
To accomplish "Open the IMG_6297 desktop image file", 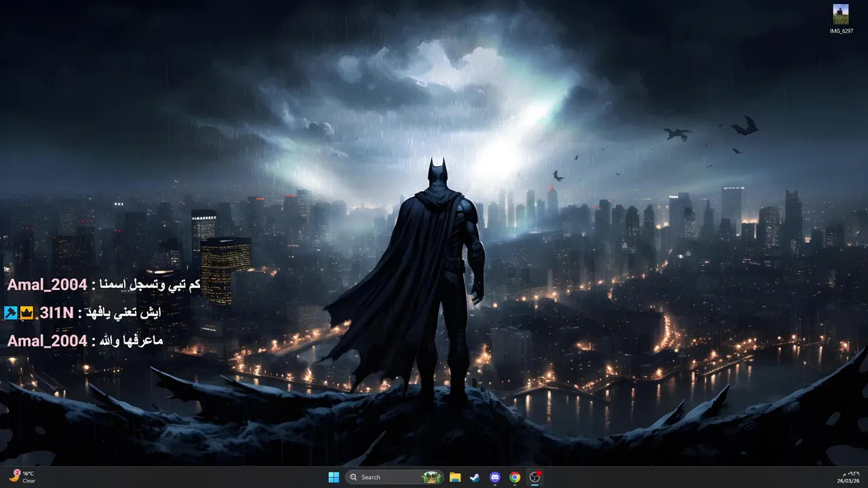I will coord(841,19).
